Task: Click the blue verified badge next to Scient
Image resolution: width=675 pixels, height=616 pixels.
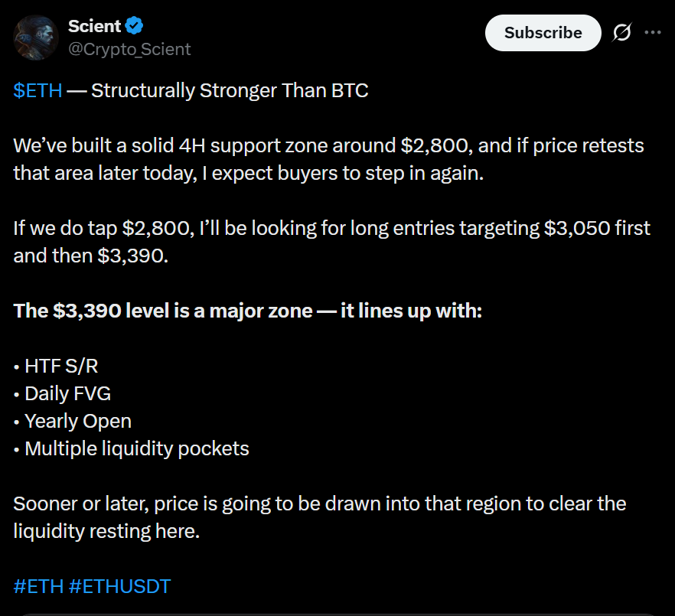Action: [x=135, y=26]
